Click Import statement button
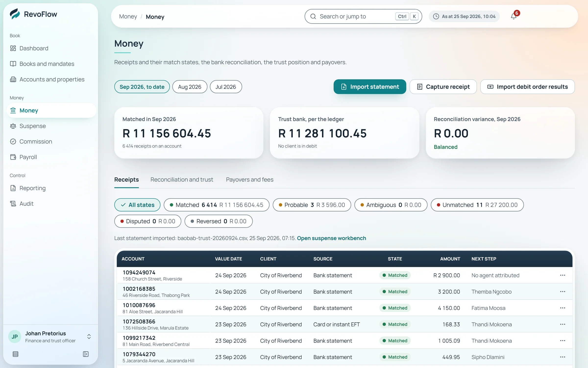This screenshot has height=368, width=588. 370,87
